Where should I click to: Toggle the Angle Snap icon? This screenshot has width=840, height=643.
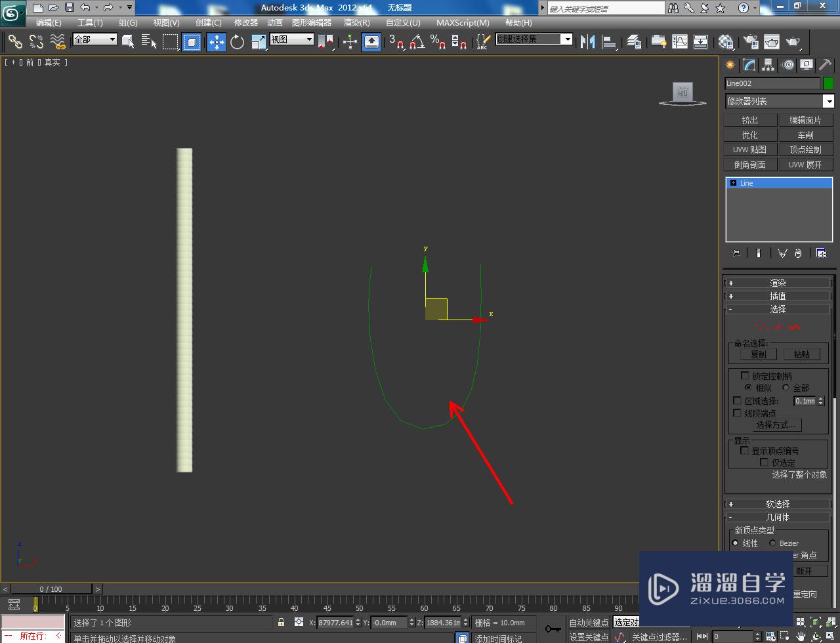click(x=417, y=42)
